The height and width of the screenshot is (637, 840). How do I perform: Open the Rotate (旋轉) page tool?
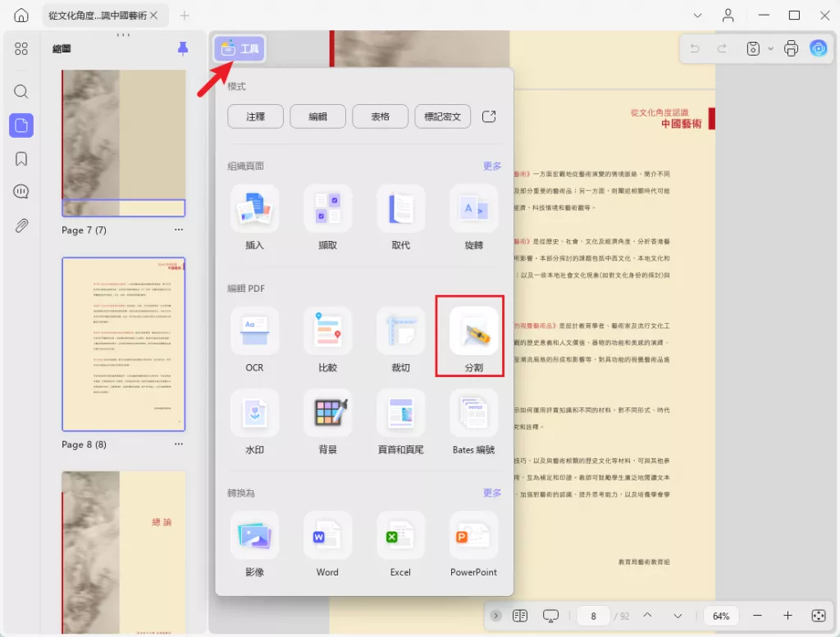click(x=473, y=218)
